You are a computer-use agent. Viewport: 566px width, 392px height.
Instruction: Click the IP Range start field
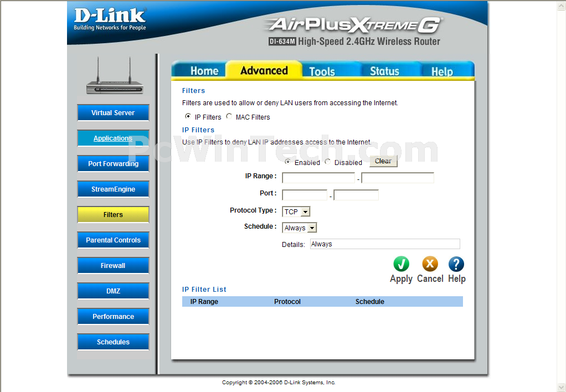(318, 178)
